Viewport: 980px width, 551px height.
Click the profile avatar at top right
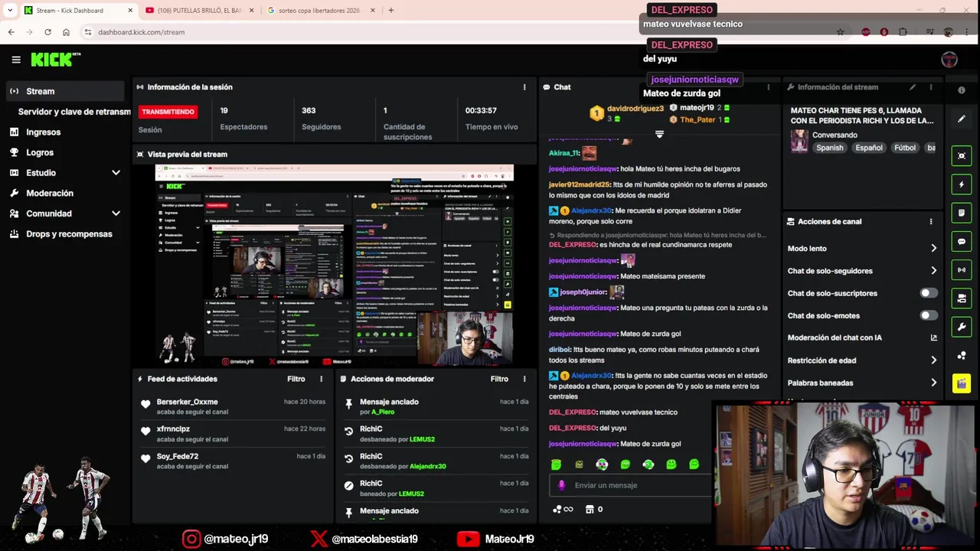[x=949, y=60]
